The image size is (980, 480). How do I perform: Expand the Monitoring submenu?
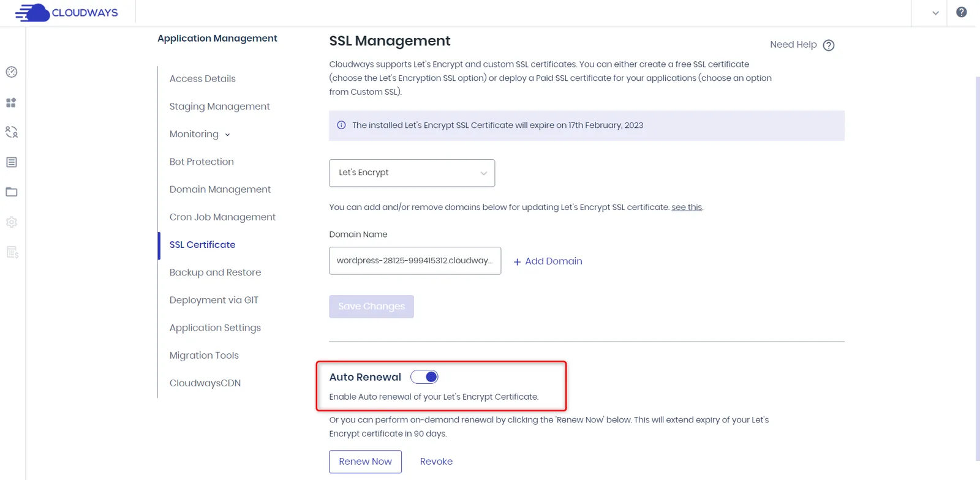point(200,134)
